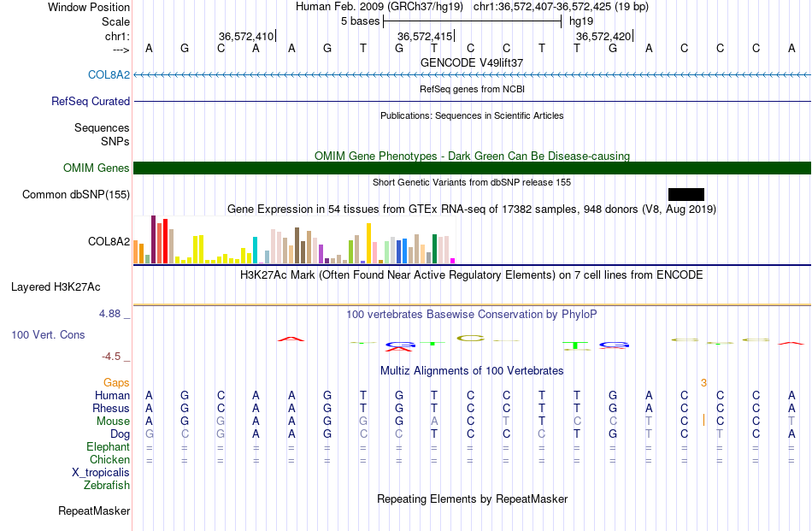Open the Layered H3K27Ac track label

pos(56,287)
